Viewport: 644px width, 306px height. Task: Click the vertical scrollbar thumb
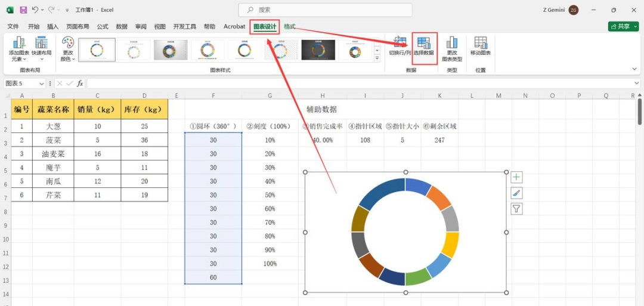coord(640,112)
